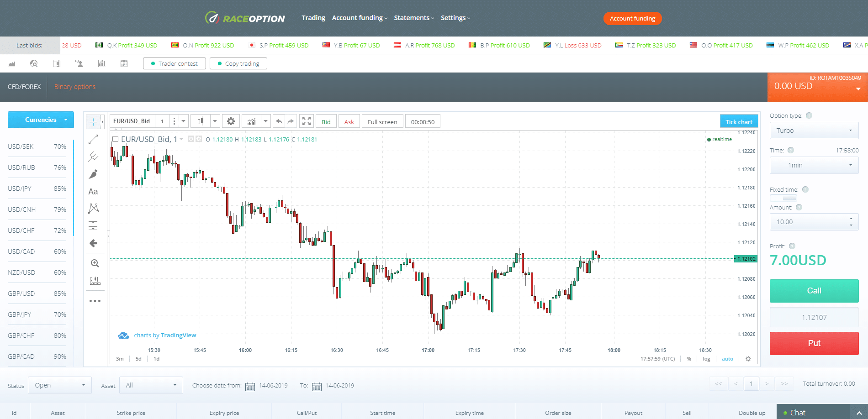Toggle the Fixed time switch
The height and width of the screenshot is (419, 868).
pyautogui.click(x=783, y=198)
